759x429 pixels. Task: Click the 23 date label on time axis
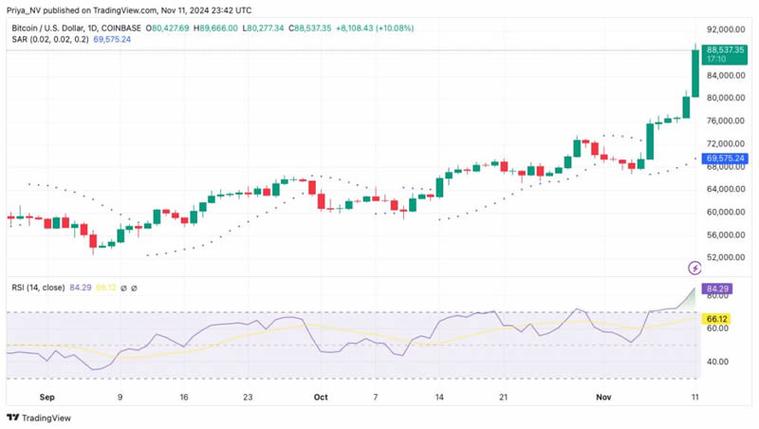[248, 397]
